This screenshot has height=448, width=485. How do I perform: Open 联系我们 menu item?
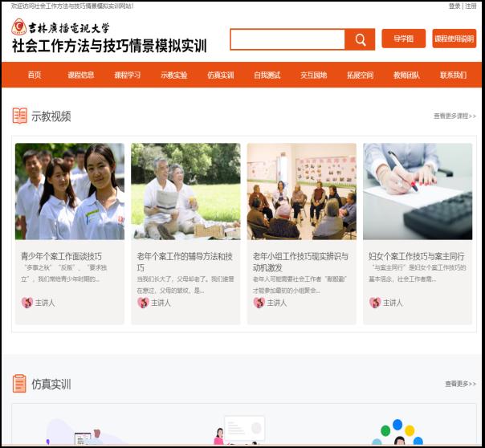point(453,75)
